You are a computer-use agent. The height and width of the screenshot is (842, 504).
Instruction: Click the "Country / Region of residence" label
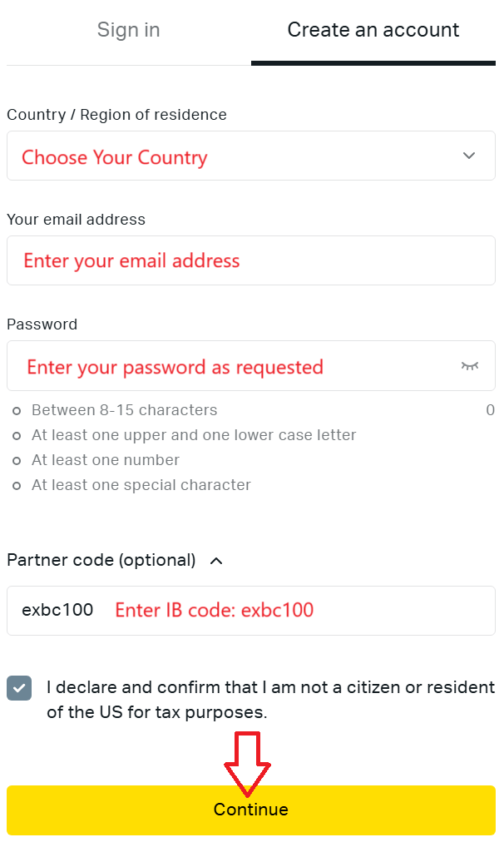(x=116, y=115)
